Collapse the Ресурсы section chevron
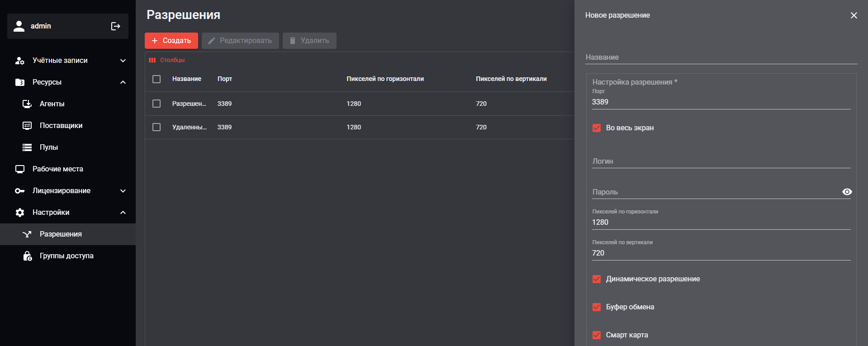This screenshot has height=346, width=868. pos(123,82)
